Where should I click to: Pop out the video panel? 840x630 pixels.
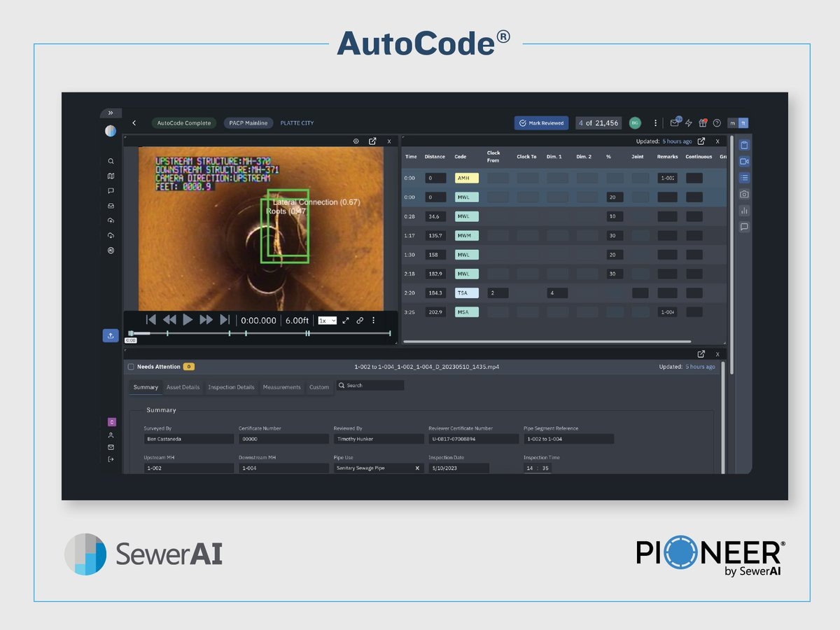coord(372,141)
